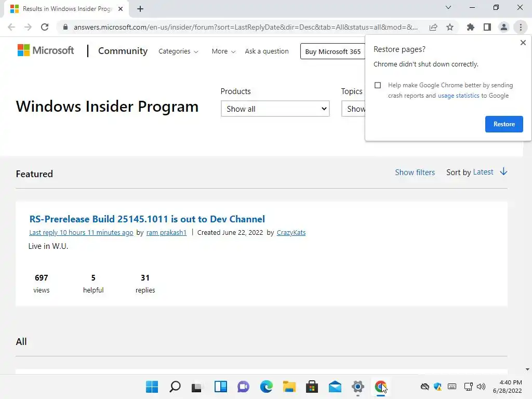Open the usage statistics link
The height and width of the screenshot is (399, 532).
click(x=458, y=96)
